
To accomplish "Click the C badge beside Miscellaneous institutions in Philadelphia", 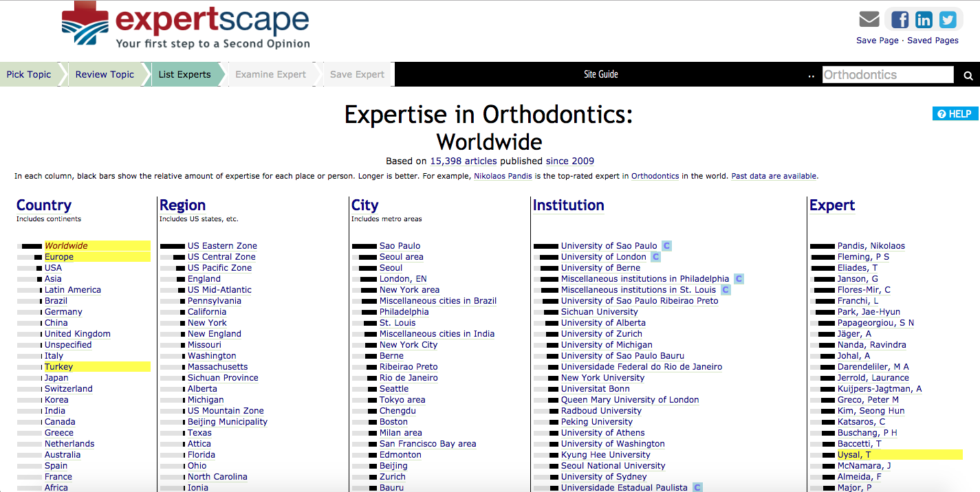I will tap(739, 279).
